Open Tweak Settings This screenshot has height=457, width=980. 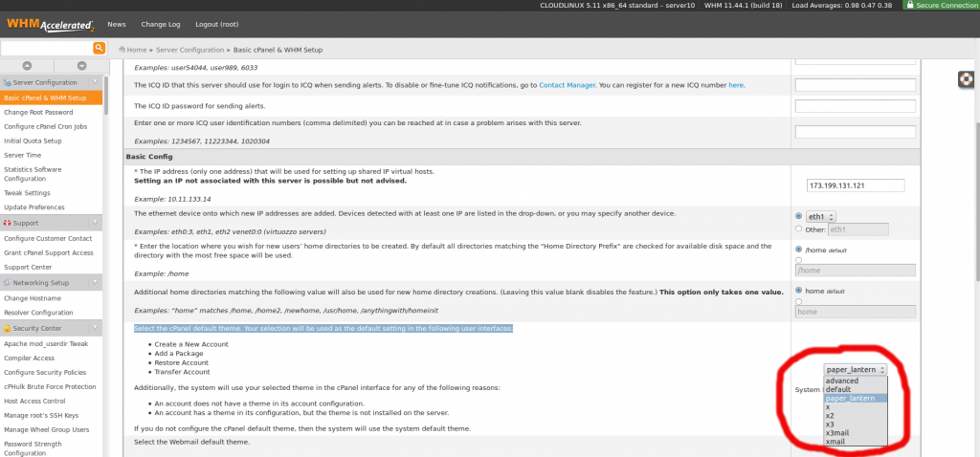[27, 193]
